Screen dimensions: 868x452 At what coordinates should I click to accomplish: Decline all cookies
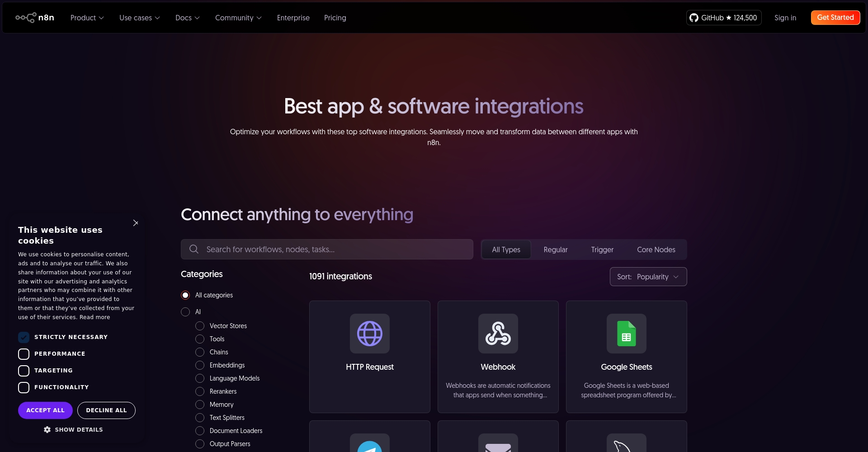click(106, 410)
